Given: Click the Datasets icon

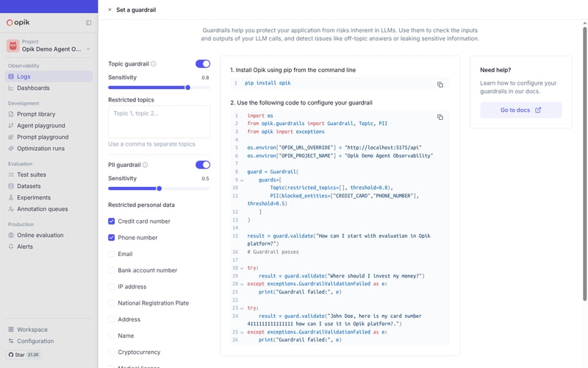Looking at the screenshot, I should coord(11,186).
